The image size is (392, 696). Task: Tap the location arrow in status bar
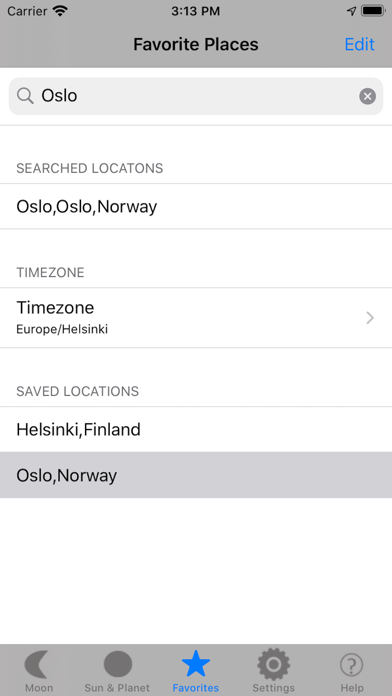pos(352,11)
